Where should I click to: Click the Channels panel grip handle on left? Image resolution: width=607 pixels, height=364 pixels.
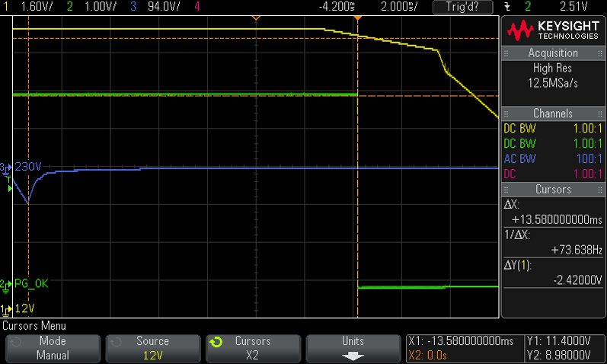[506, 114]
